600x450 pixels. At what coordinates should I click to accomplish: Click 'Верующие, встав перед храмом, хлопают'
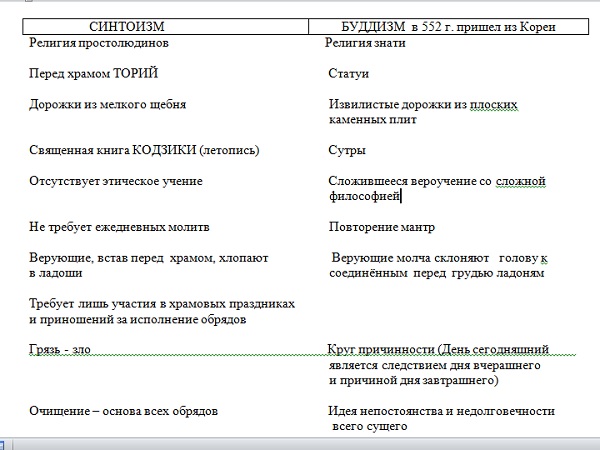(149, 258)
